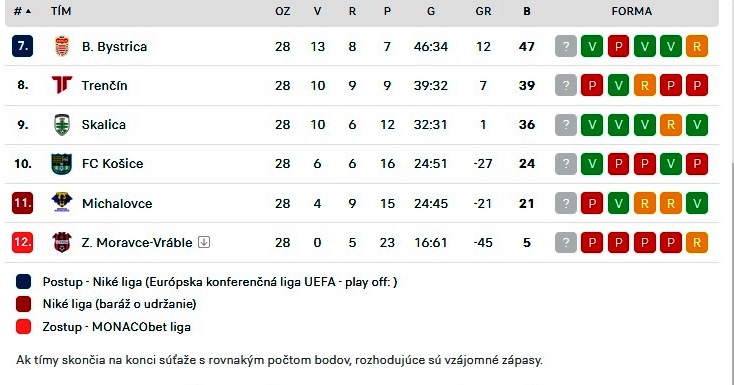Select the FORMA column header
734x385 pixels.
[x=631, y=11]
